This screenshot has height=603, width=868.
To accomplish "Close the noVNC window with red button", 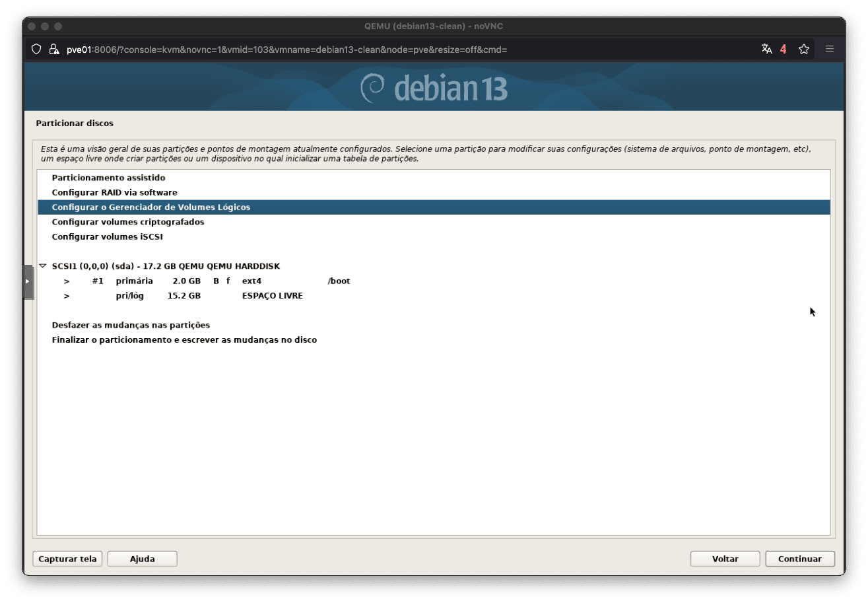I will pos(32,26).
